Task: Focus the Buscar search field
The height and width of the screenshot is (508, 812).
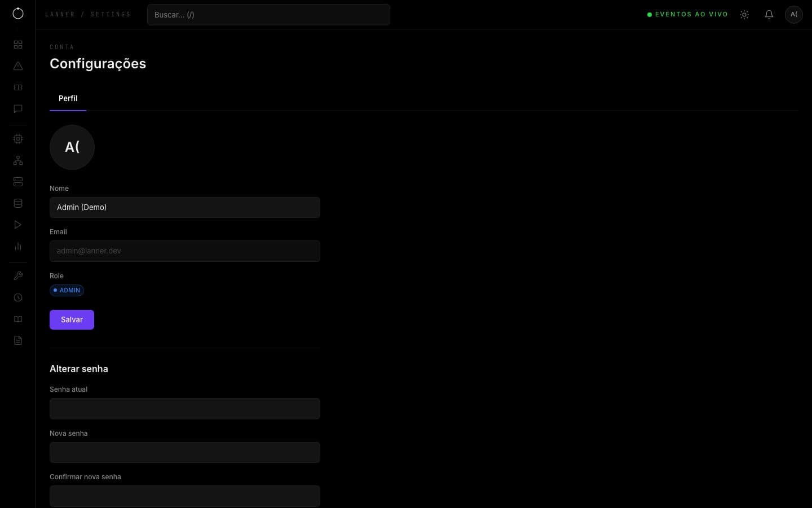Action: tap(268, 15)
